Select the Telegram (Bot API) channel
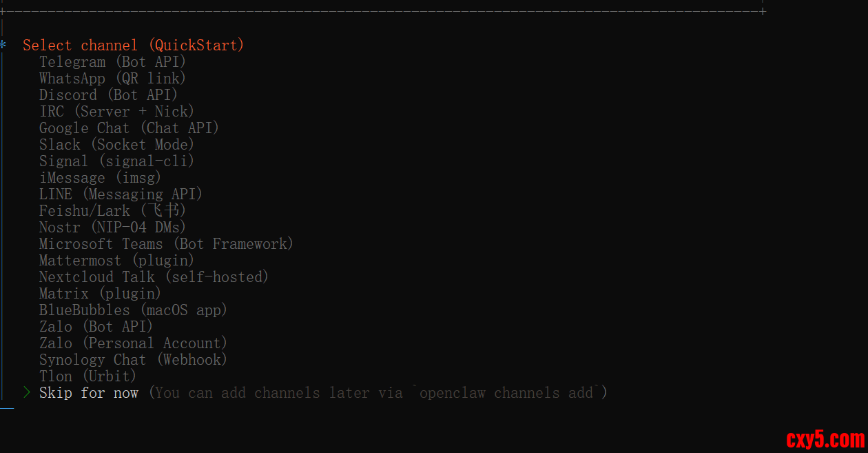This screenshot has height=453, width=868. click(112, 62)
